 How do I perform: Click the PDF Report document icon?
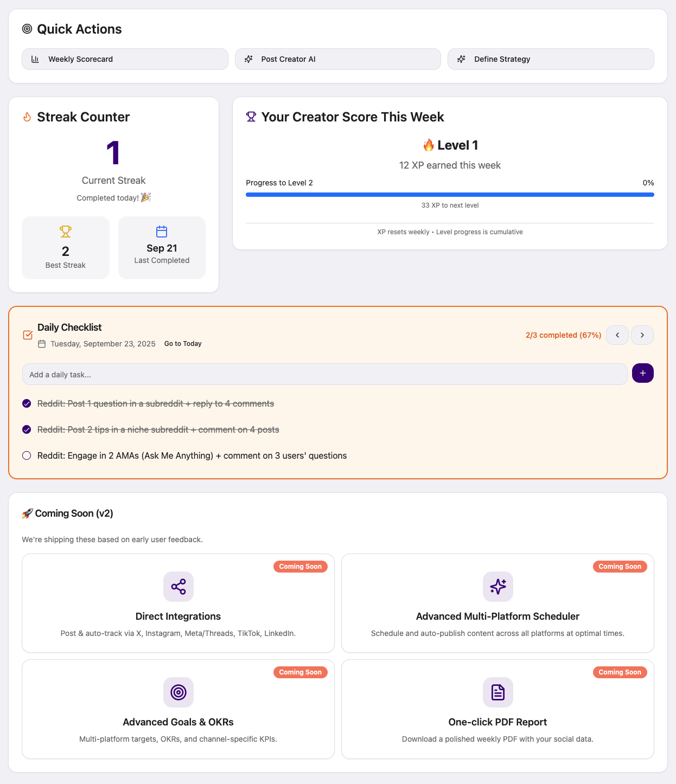click(x=498, y=692)
